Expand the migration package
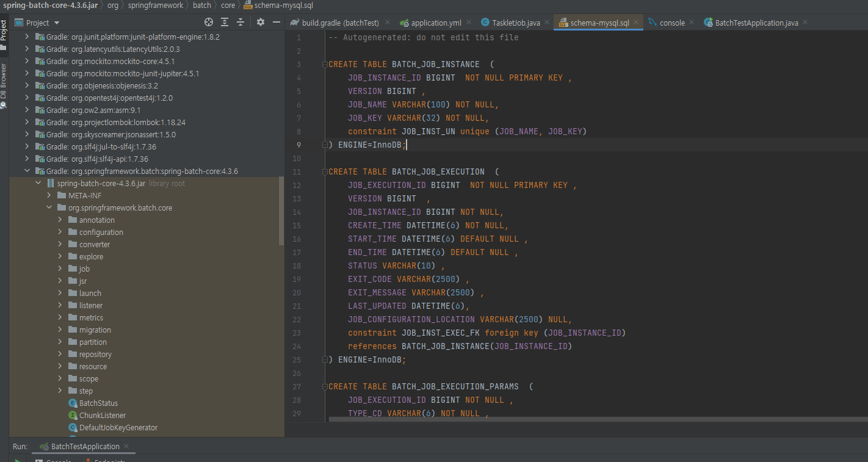 click(60, 330)
